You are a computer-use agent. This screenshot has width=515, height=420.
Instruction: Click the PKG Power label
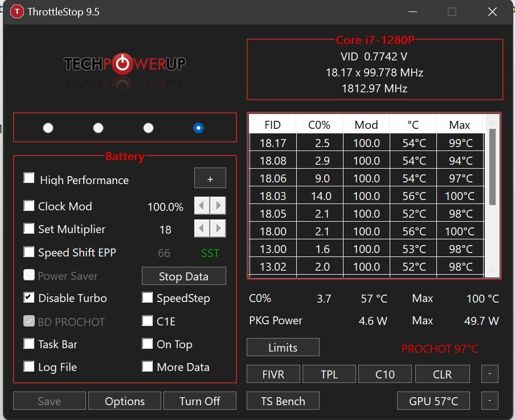(x=276, y=320)
